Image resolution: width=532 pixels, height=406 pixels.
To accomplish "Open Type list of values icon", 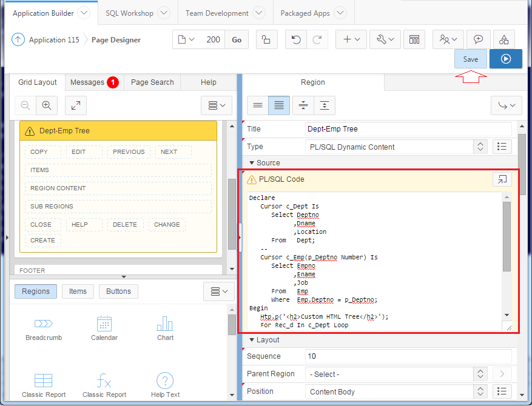I will point(502,147).
